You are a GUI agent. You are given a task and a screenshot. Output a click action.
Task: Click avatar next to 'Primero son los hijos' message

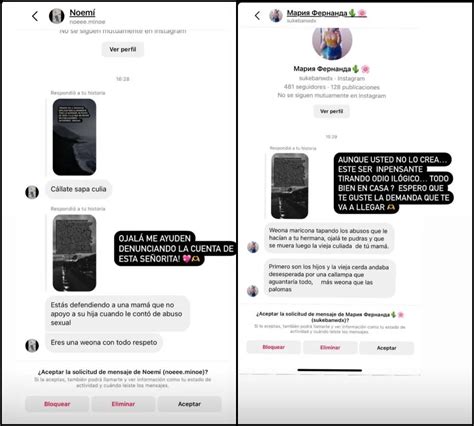click(253, 291)
